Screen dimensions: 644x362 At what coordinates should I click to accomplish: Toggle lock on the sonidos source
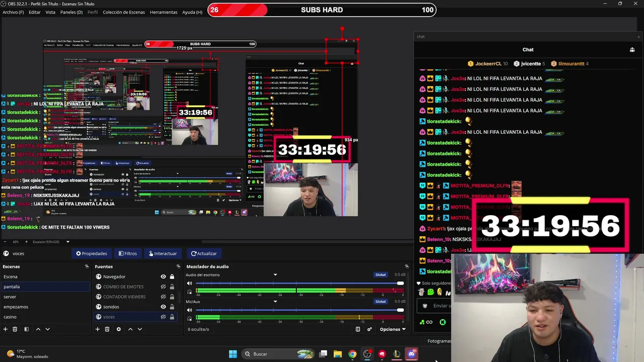[172, 307]
